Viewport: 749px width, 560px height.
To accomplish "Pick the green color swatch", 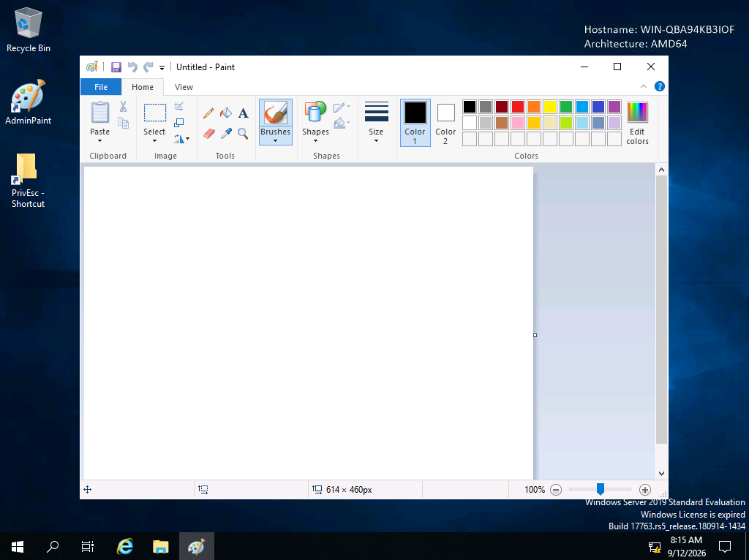I will tap(566, 107).
